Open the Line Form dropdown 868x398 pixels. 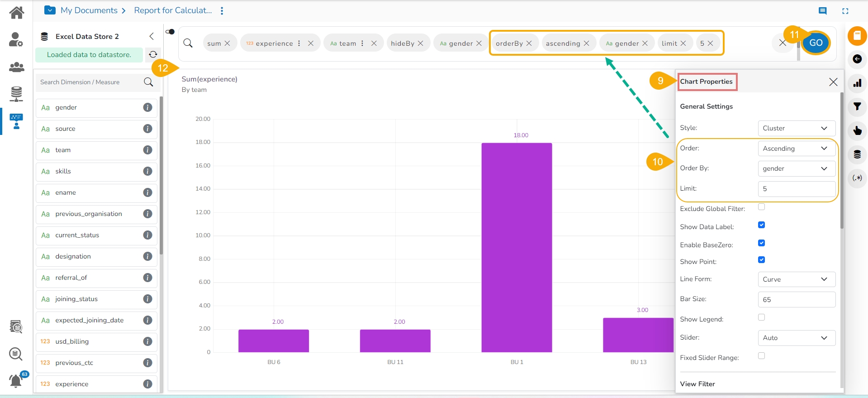796,279
